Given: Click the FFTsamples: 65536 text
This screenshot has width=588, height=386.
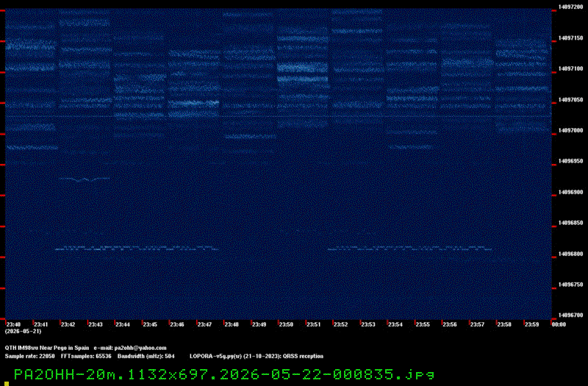Looking at the screenshot, I should [86, 356].
